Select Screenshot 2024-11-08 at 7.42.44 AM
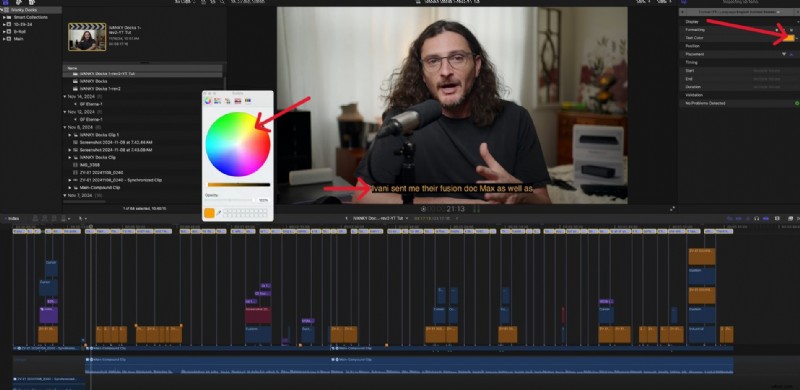This screenshot has width=800, height=390. tap(116, 142)
